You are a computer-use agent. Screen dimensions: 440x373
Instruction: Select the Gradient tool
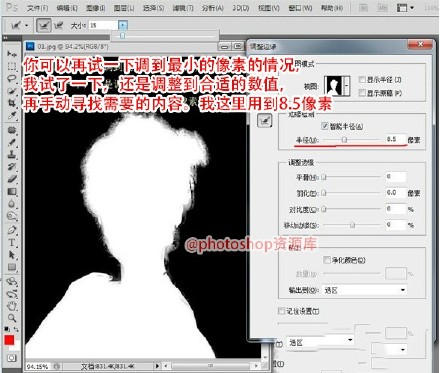tap(12, 191)
